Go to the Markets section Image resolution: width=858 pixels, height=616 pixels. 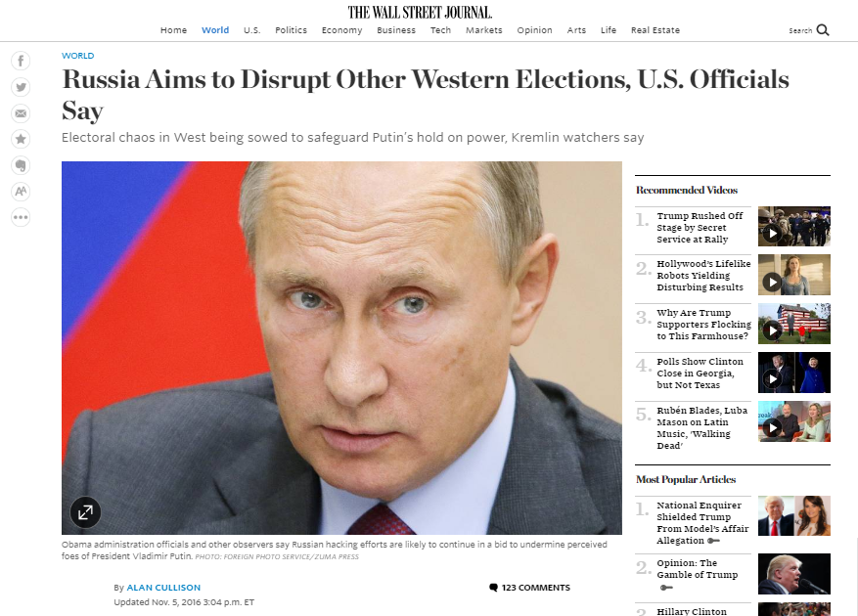tap(483, 30)
